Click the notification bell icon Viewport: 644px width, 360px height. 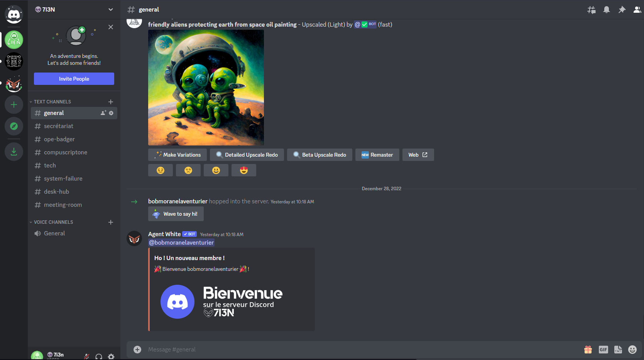607,10
